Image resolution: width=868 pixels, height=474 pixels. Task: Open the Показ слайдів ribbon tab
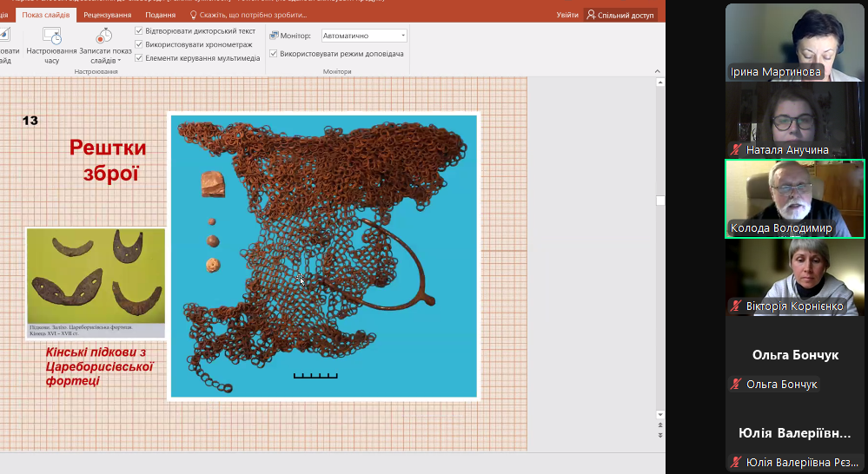pos(46,15)
